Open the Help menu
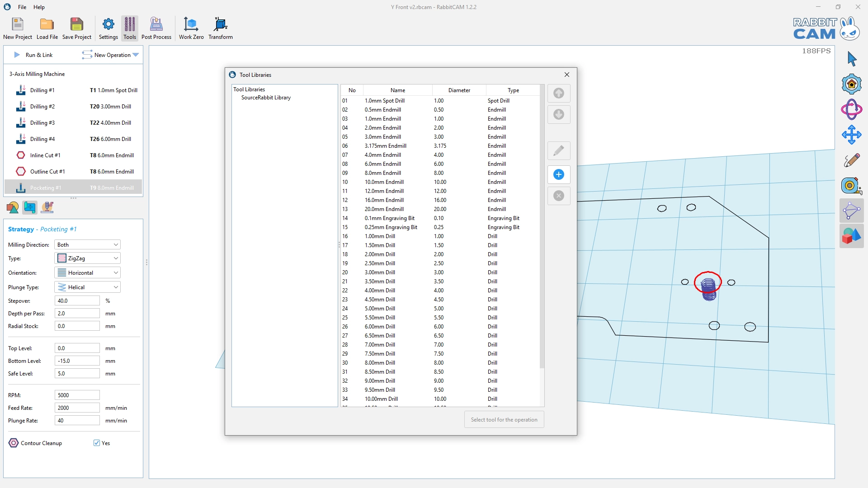The height and width of the screenshot is (488, 868). [39, 7]
